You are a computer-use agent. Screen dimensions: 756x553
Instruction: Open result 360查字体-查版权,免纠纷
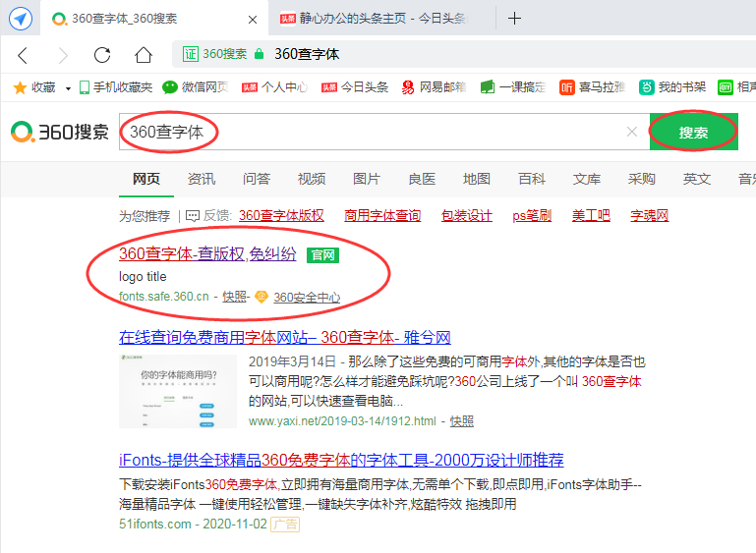[x=207, y=253]
